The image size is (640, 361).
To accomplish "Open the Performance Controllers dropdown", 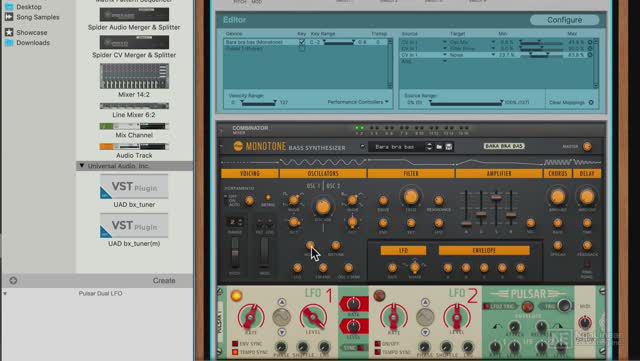I will pos(358,102).
